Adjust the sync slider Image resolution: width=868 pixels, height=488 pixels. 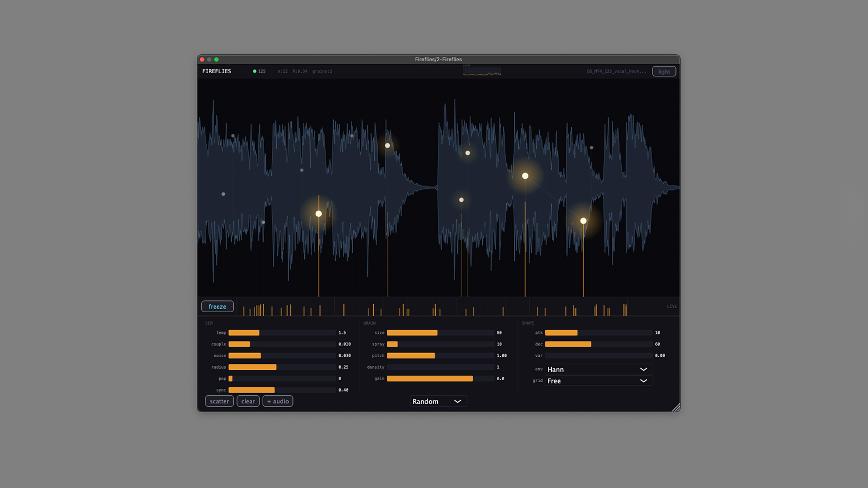pyautogui.click(x=282, y=390)
